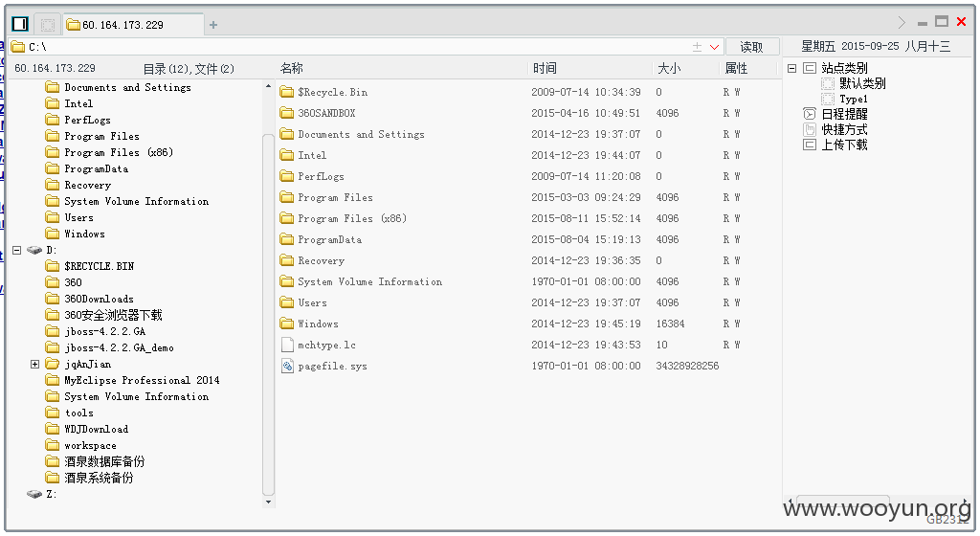The height and width of the screenshot is (536, 980).
Task: Select the Recovery folder in left tree
Action: coord(87,186)
